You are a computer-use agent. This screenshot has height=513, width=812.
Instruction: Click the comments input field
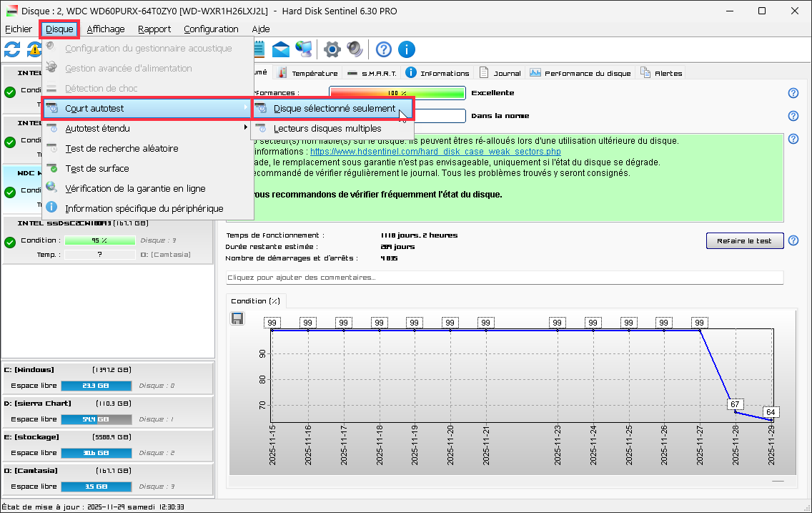point(505,278)
